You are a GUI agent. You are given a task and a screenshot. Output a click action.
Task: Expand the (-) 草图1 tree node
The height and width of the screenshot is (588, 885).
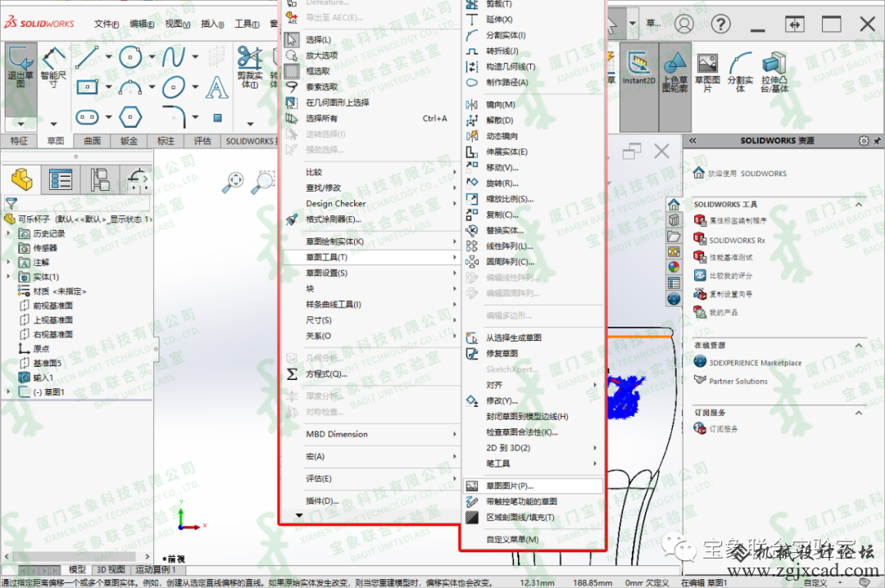coord(8,391)
